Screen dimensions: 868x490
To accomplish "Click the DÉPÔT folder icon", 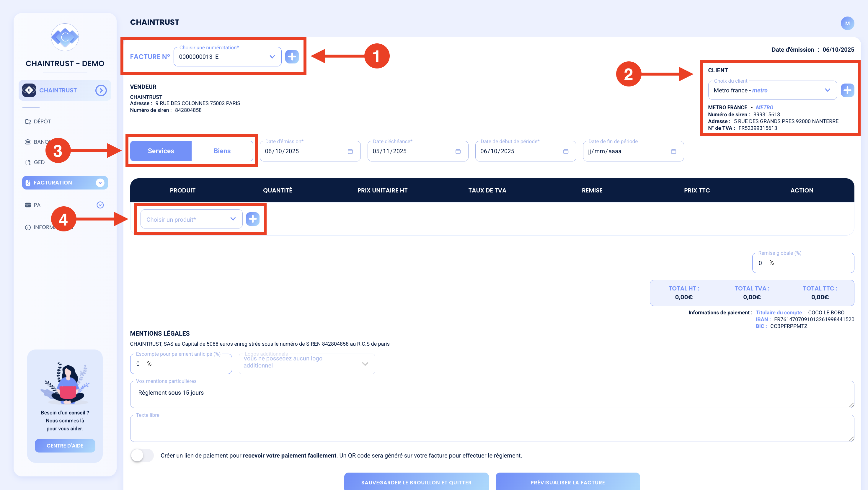I will coord(28,122).
